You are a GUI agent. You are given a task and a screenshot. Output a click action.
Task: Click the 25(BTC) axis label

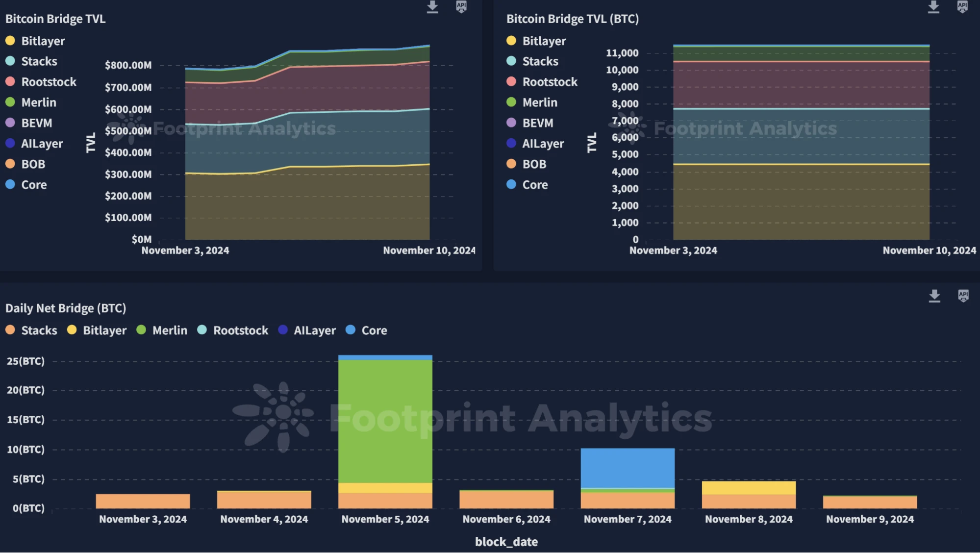25,361
